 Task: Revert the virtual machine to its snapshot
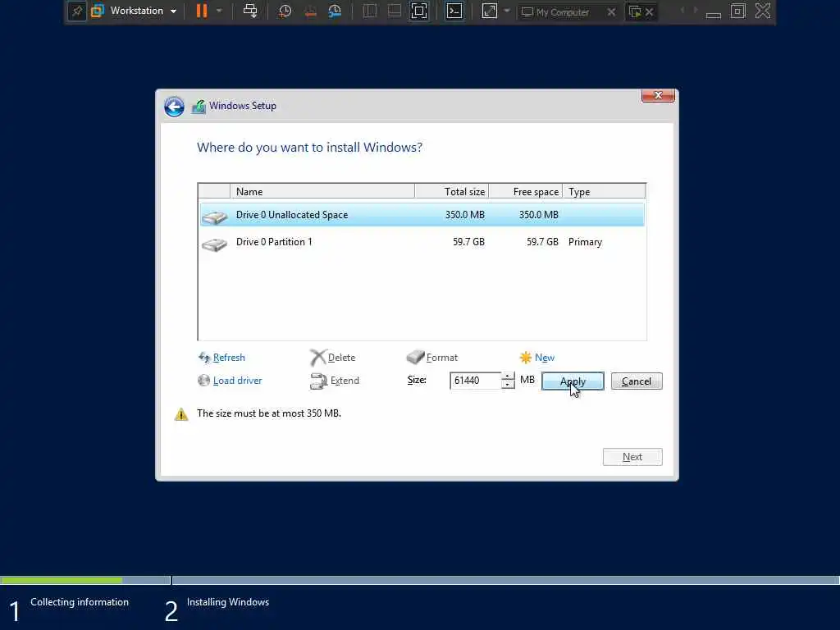tap(310, 11)
